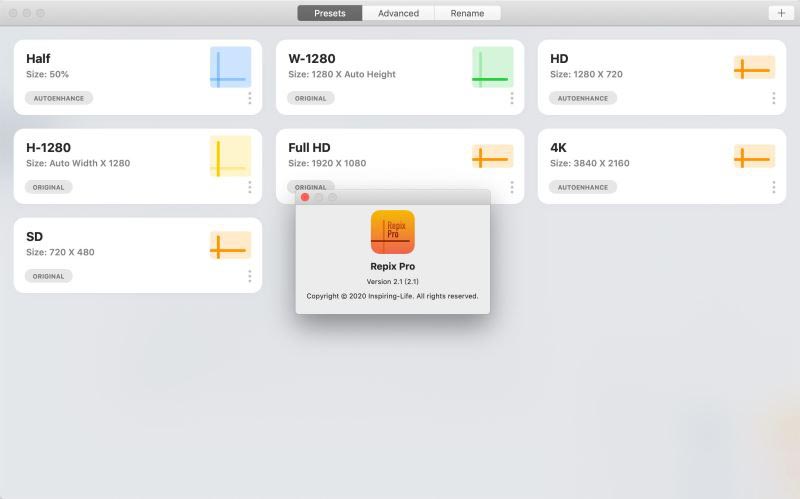Click 'Size: 1280 X 720' text

coord(586,74)
